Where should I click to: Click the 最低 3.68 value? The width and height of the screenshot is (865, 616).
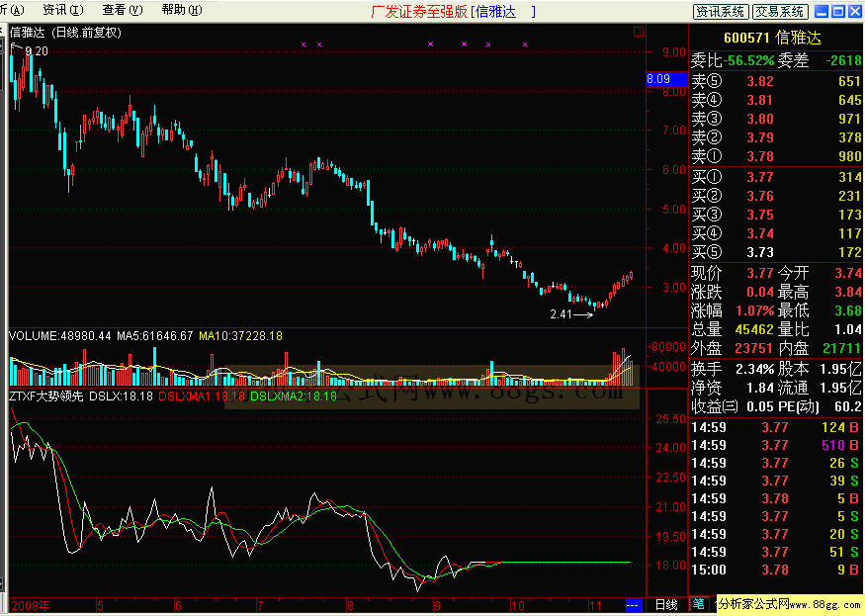tap(848, 310)
